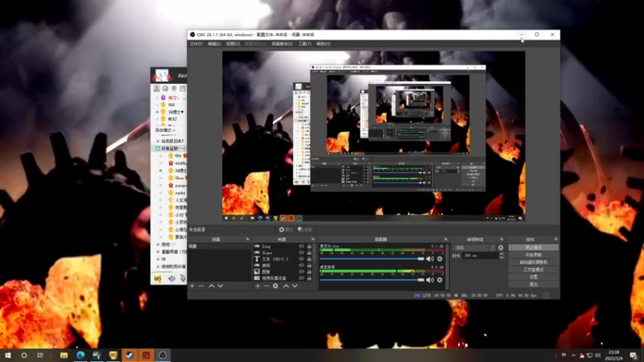This screenshot has width=644, height=362.
Task: Click the 停止推流 button
Action: click(533, 248)
